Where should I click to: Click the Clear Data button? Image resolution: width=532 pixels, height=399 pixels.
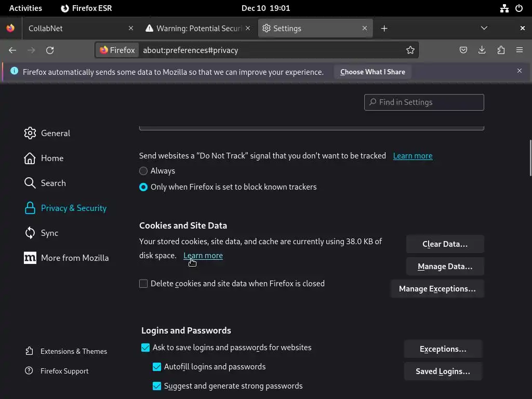click(445, 244)
